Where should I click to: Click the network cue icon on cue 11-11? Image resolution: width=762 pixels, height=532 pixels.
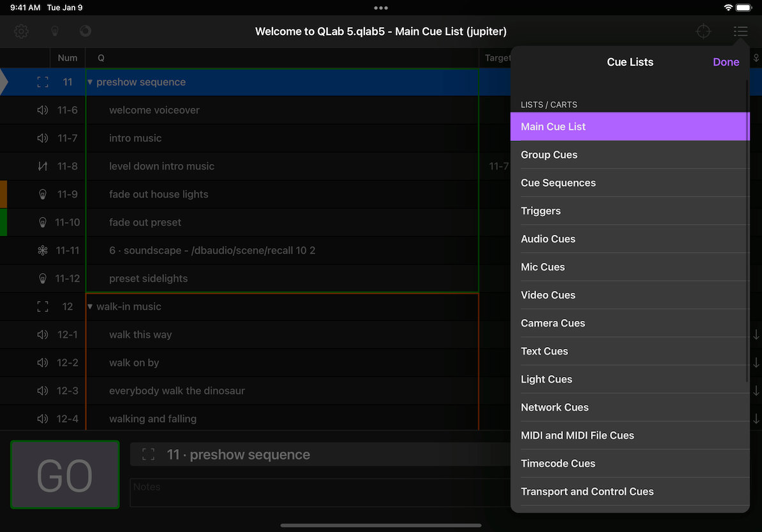point(42,250)
